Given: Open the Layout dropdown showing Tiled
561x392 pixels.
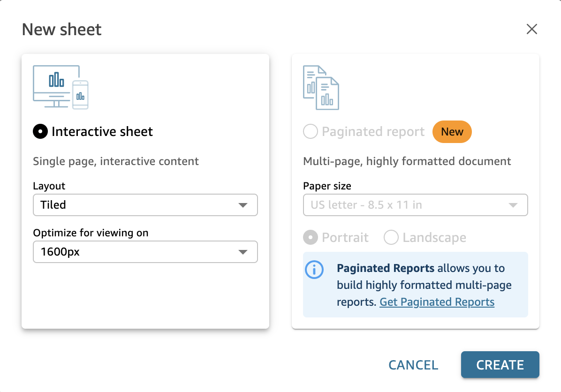Looking at the screenshot, I should [x=145, y=205].
